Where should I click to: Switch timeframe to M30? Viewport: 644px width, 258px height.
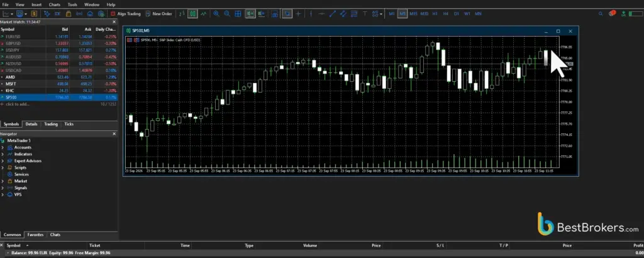(x=425, y=14)
